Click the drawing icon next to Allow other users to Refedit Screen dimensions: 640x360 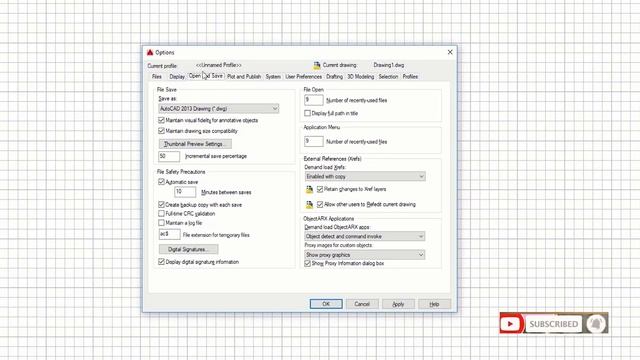point(309,204)
